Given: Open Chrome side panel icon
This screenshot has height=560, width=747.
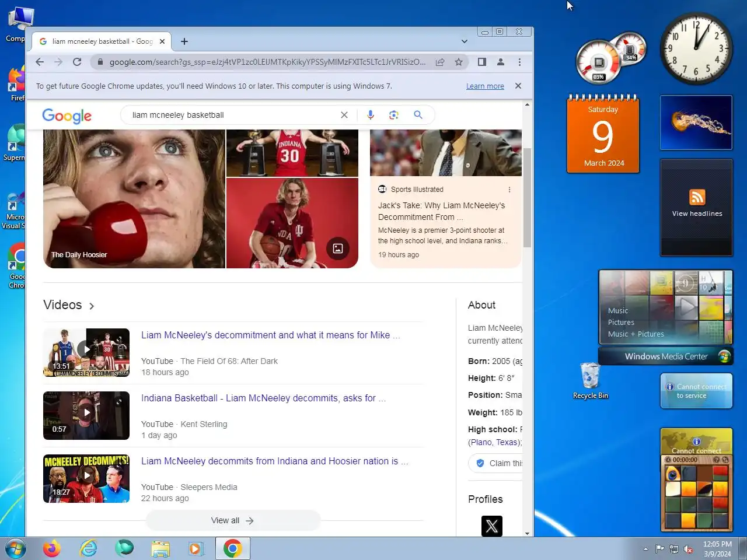Looking at the screenshot, I should (x=482, y=62).
